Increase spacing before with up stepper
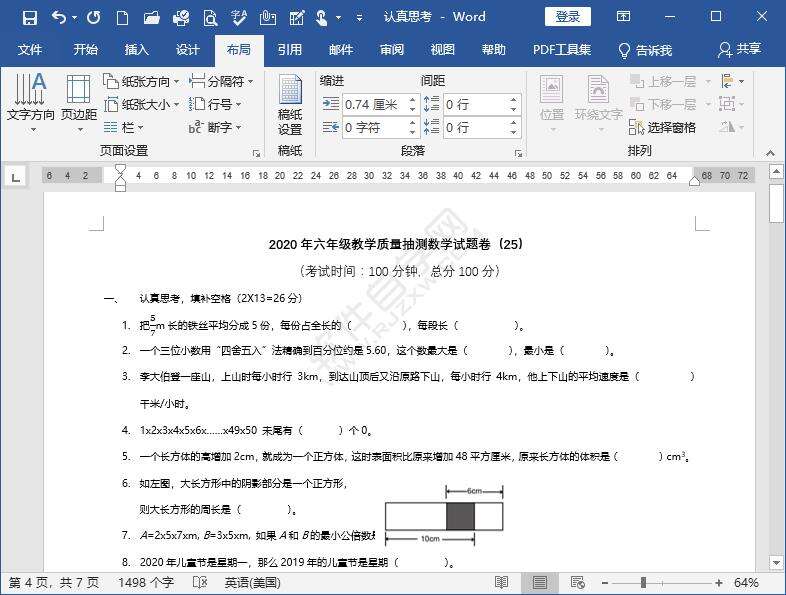This screenshot has height=595, width=786. pyautogui.click(x=513, y=99)
